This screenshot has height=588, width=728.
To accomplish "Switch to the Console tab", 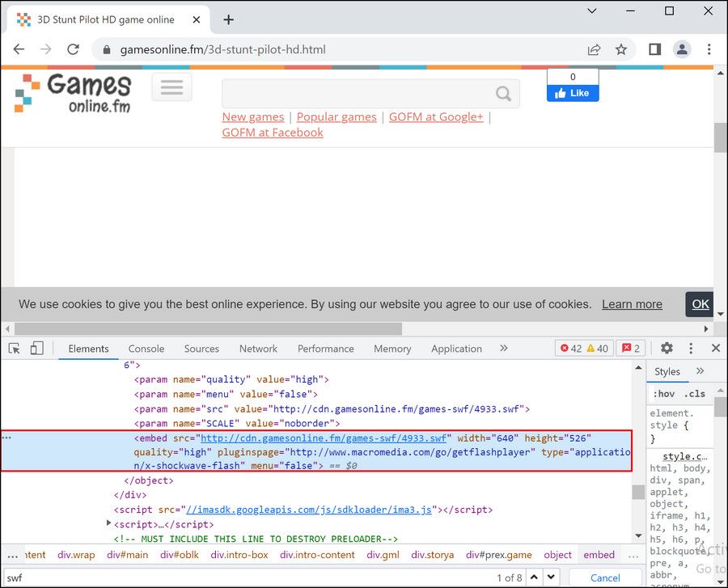I will coord(146,349).
